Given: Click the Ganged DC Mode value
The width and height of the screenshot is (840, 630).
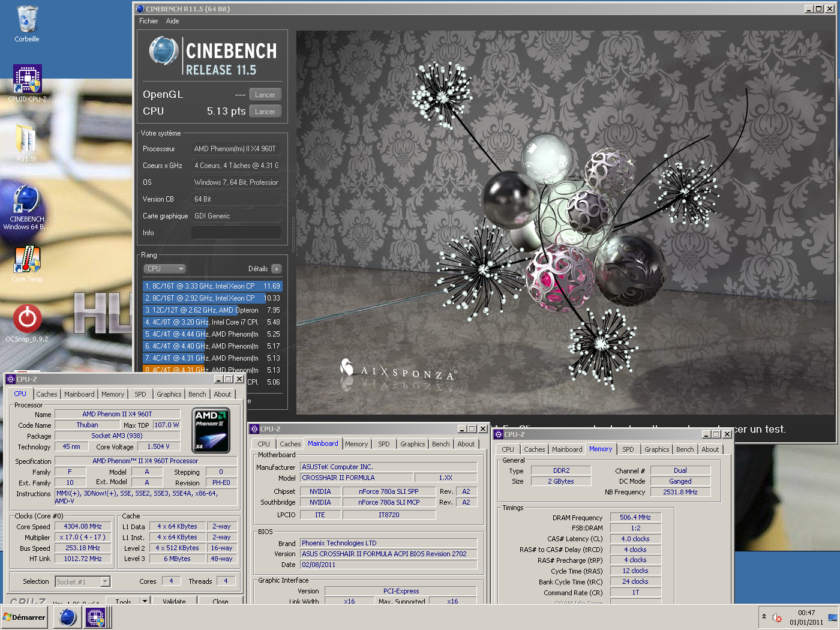Looking at the screenshot, I should (680, 481).
